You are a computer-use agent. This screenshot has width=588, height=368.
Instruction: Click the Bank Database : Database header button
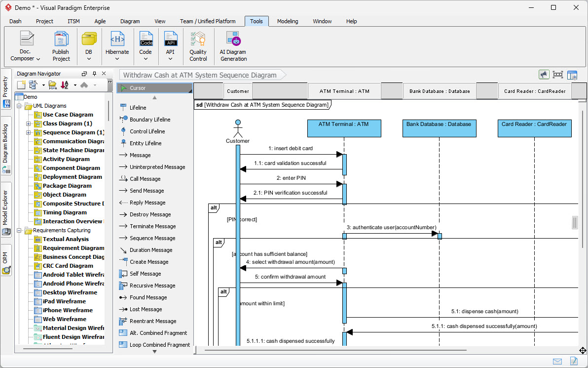point(440,91)
